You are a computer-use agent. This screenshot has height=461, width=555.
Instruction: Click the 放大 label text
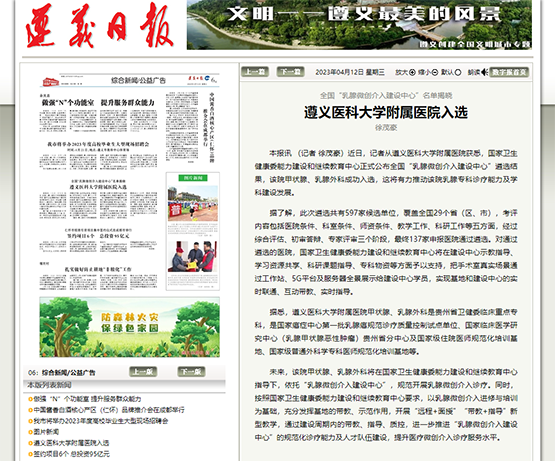(x=401, y=72)
